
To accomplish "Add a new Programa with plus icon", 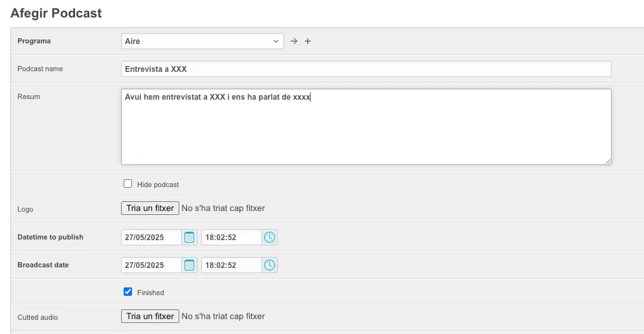I will tap(308, 41).
